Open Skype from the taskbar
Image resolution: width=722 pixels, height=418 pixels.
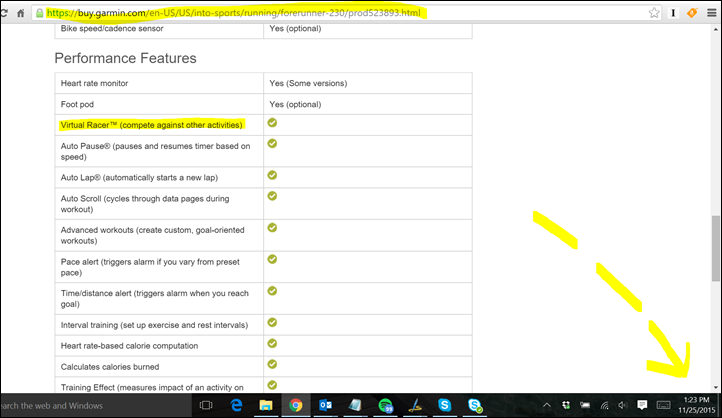point(445,406)
